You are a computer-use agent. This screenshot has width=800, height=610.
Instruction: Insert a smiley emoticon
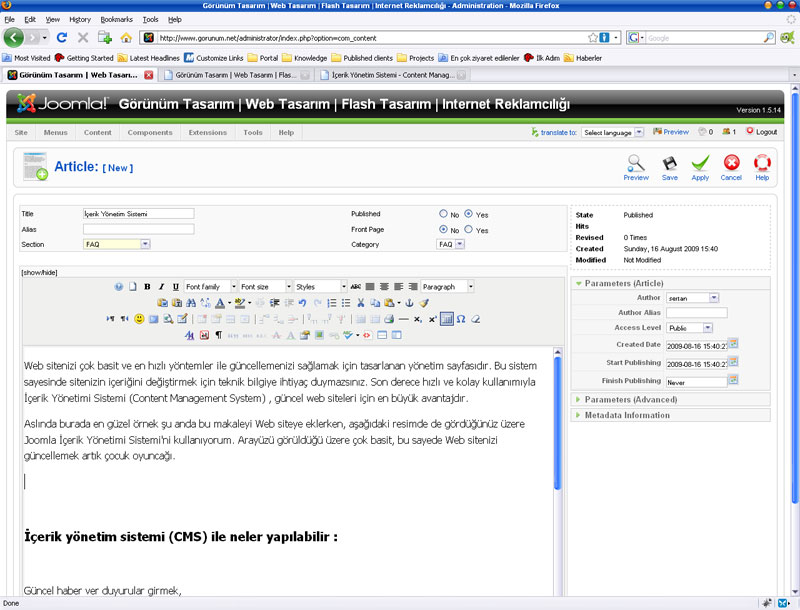coord(139,319)
